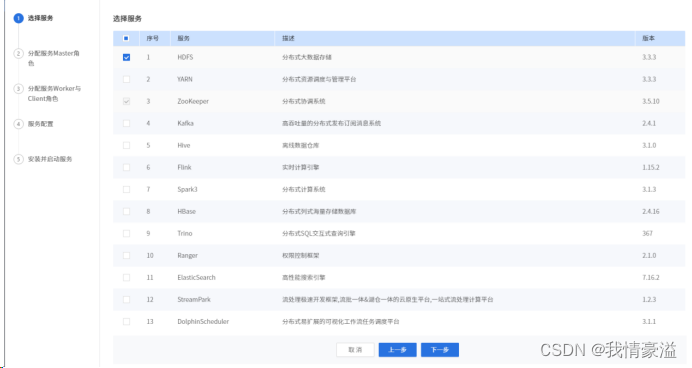Check the ElasticSearch service checkbox
The height and width of the screenshot is (368, 692).
coord(126,278)
